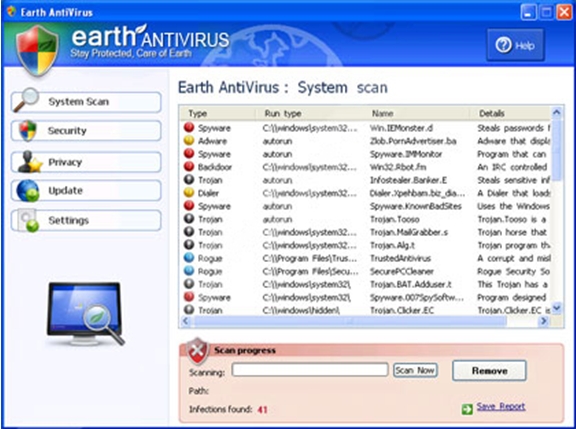Image resolution: width=576 pixels, height=429 pixels.
Task: Click the horizontal scrollbar thumb of results
Action: pyautogui.click(x=350, y=321)
